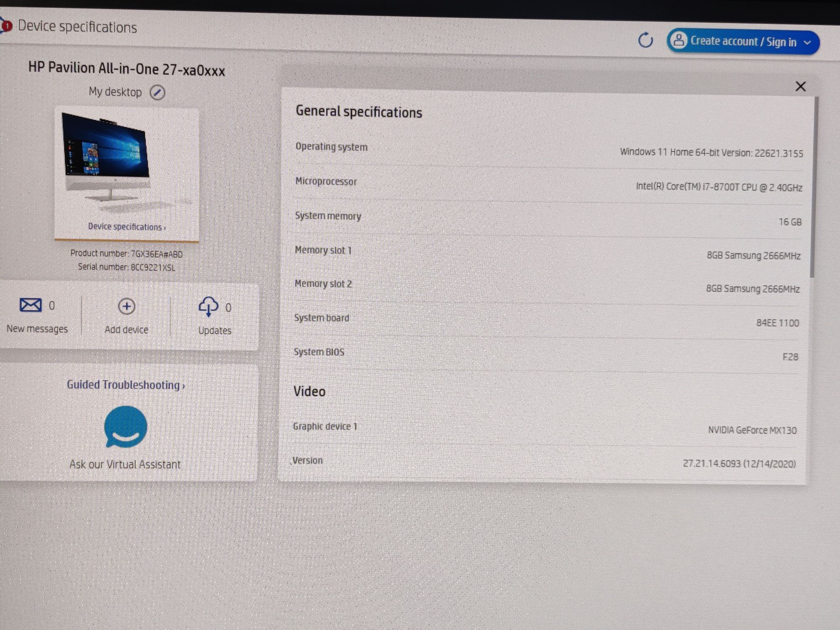Click the Add device plus icon
840x630 pixels.
126,306
